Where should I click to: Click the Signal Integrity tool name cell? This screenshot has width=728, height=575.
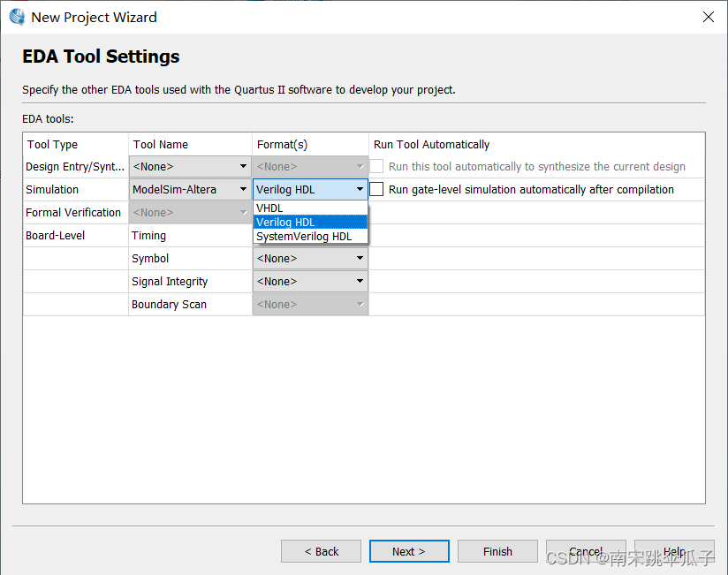[x=190, y=281]
